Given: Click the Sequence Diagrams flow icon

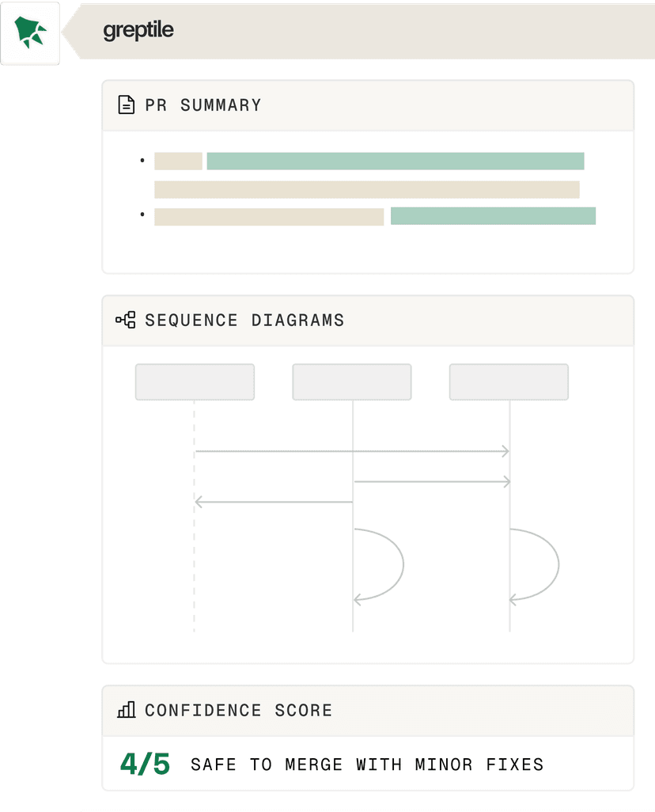Looking at the screenshot, I should 126,321.
